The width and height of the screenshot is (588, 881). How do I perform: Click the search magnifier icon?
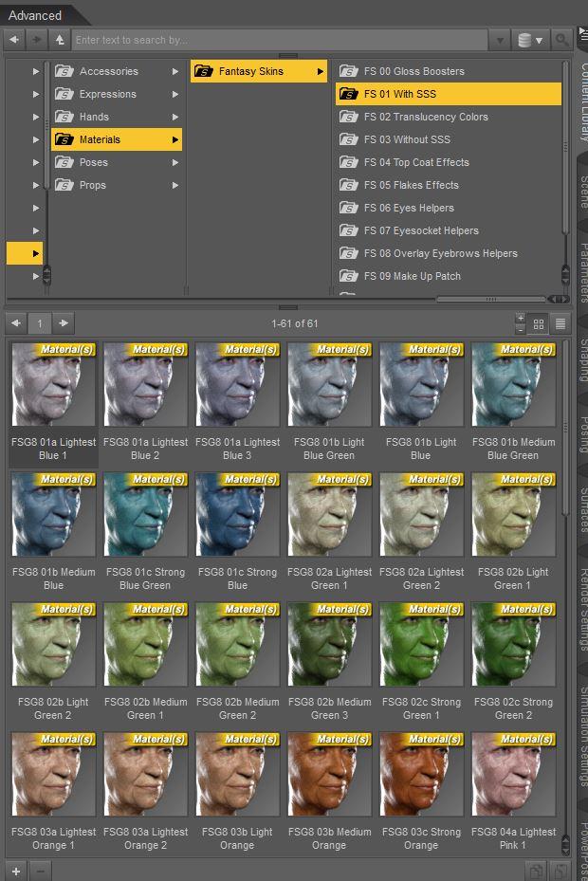click(560, 40)
